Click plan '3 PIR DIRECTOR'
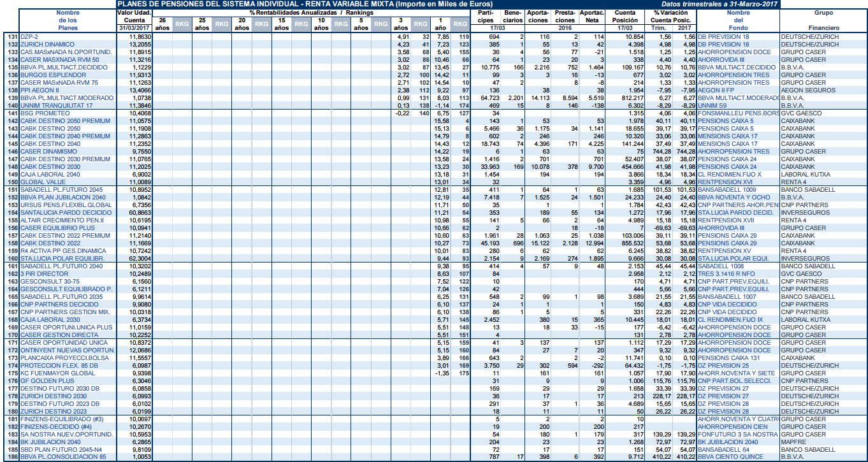The height and width of the screenshot is (462, 868). point(44,274)
